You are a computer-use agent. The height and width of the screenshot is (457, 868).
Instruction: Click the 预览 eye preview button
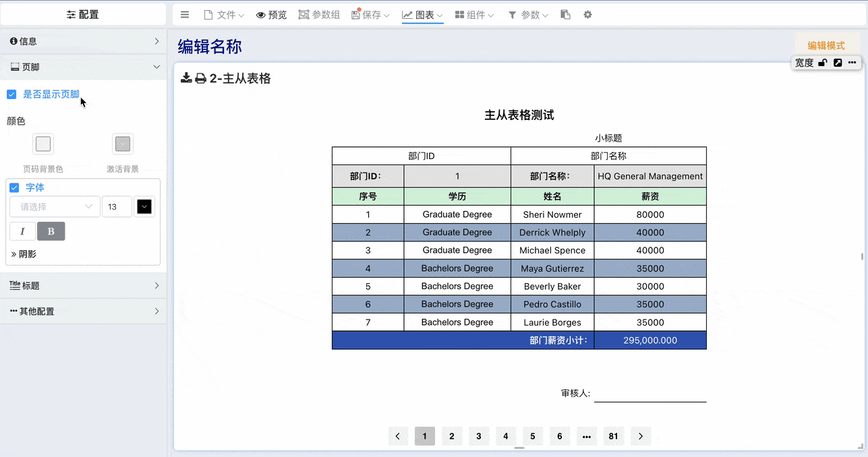[x=271, y=15]
